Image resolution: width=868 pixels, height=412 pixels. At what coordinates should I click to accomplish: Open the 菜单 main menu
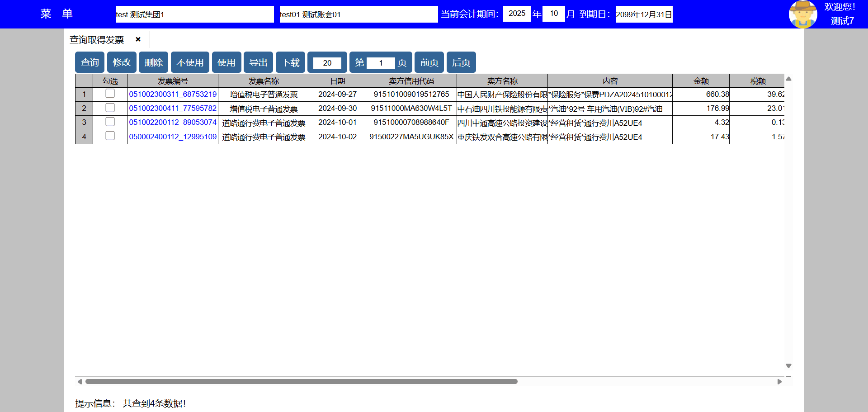(57, 14)
